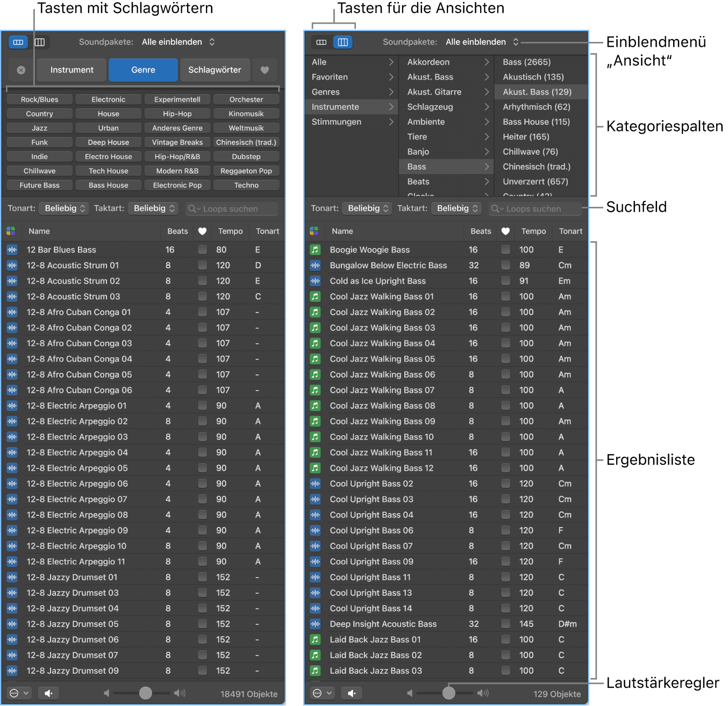Click the Vintage Breaks keyword button
728x706 pixels.
tap(177, 142)
